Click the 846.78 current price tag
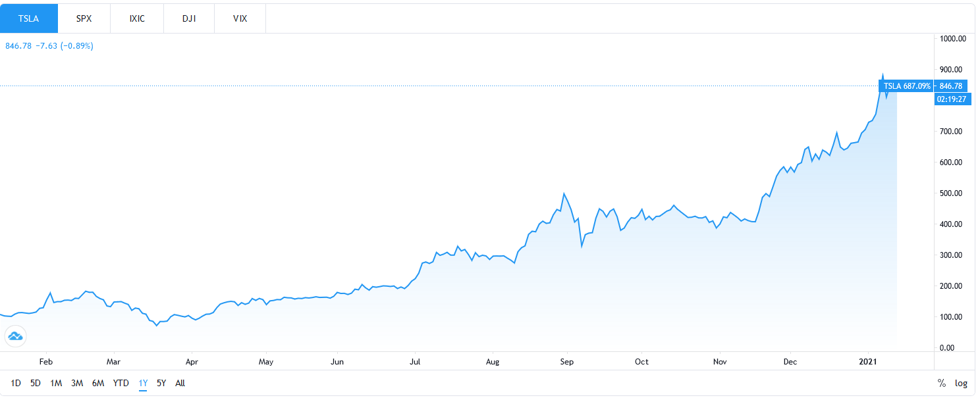Screen dimensions: 980x400 951,86
